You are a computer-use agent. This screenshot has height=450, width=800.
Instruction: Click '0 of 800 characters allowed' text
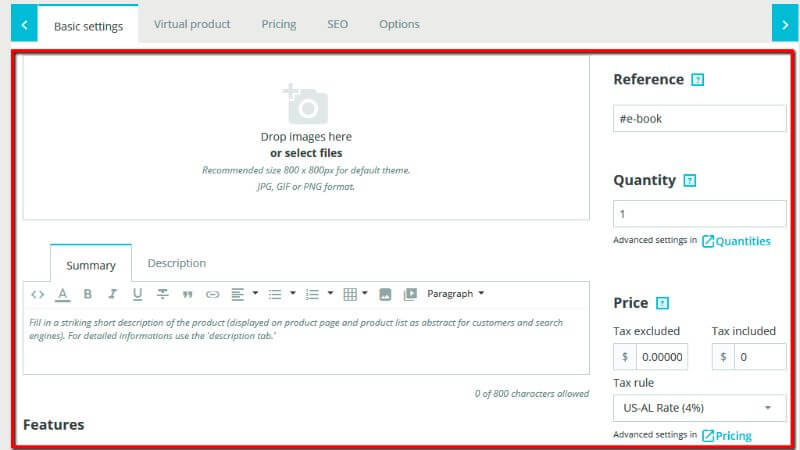[532, 393]
